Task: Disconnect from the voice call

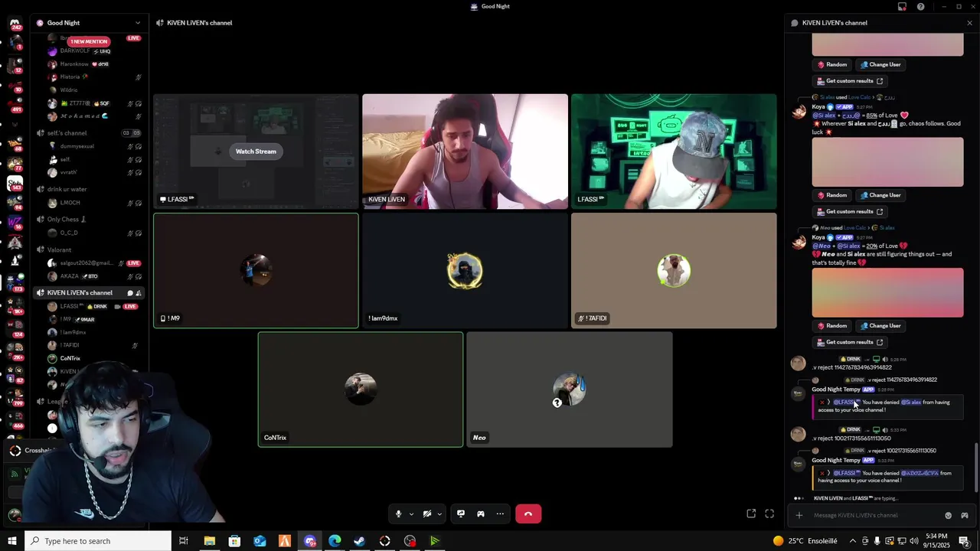Action: pos(528,514)
